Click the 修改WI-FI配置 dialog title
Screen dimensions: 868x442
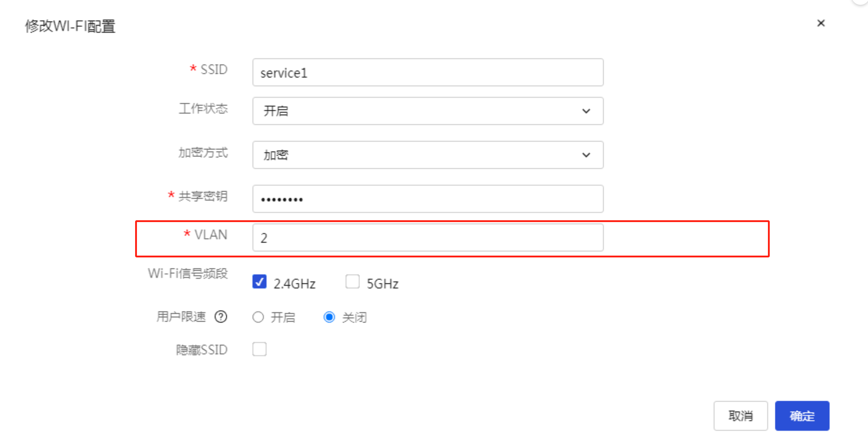(70, 26)
